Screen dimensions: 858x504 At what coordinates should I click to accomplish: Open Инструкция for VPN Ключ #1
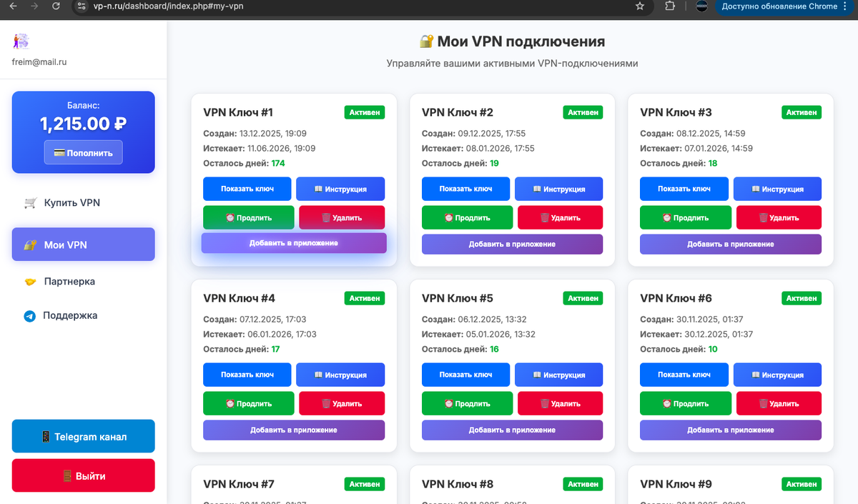pyautogui.click(x=340, y=189)
